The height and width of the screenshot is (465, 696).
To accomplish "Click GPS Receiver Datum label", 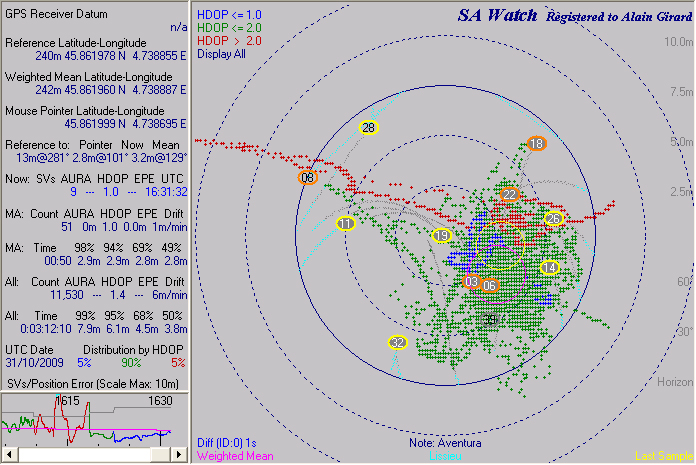I will point(56,14).
